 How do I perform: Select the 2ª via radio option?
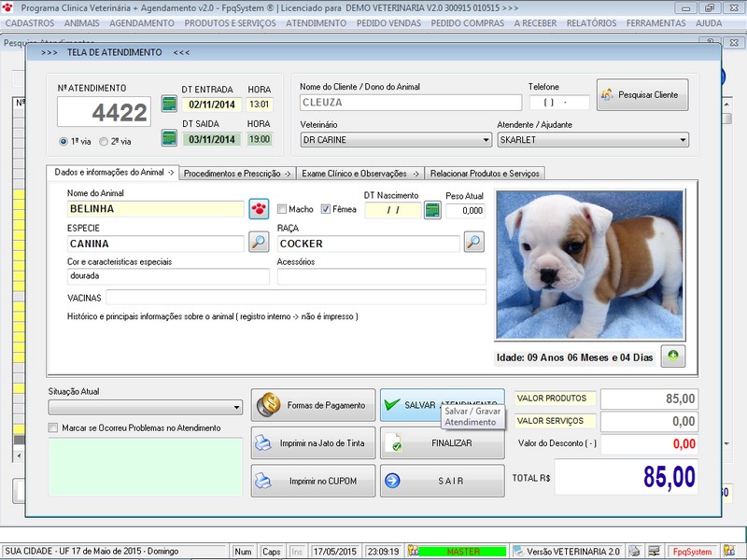click(x=104, y=142)
